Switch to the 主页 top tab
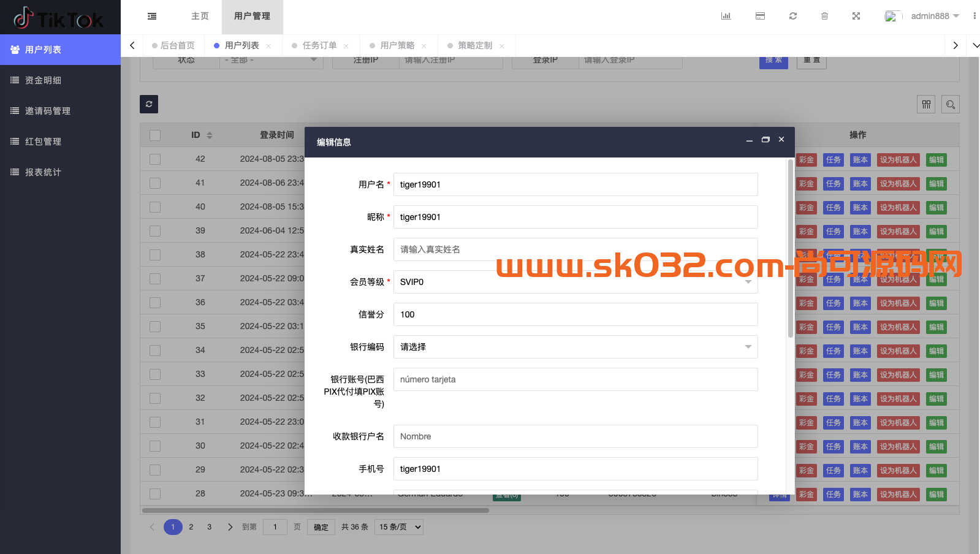The image size is (980, 554). (x=200, y=17)
